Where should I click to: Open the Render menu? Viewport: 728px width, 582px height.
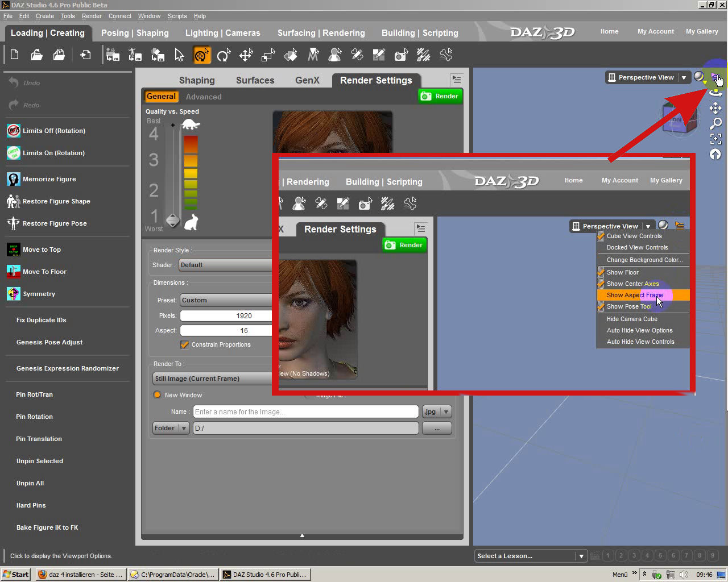(x=92, y=16)
